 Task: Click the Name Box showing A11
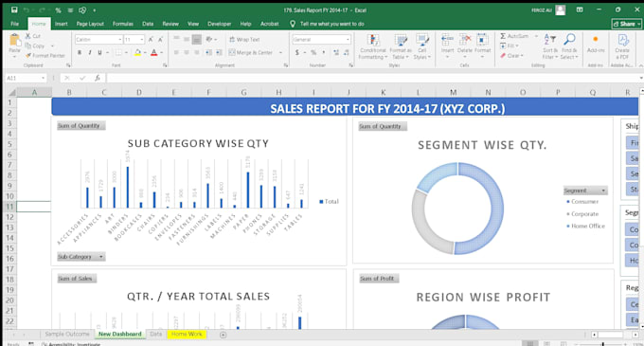pos(25,78)
